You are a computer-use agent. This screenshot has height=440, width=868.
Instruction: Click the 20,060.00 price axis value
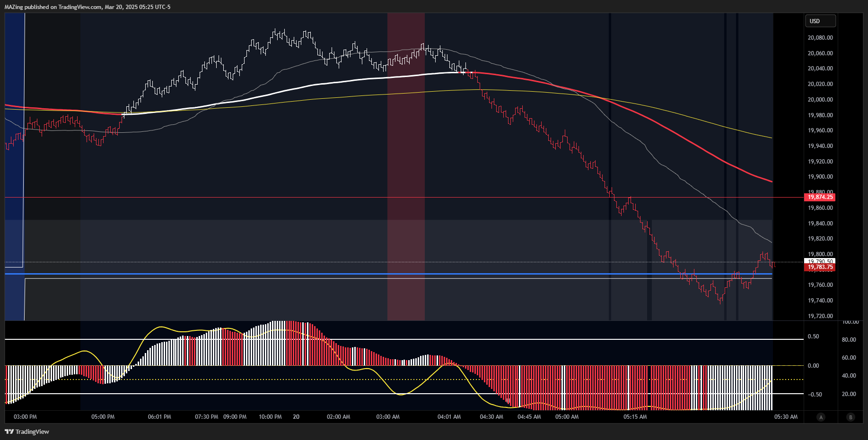pyautogui.click(x=820, y=53)
